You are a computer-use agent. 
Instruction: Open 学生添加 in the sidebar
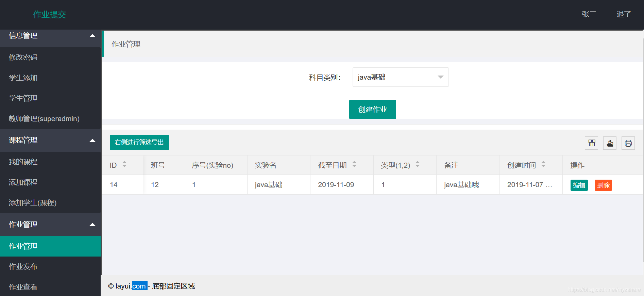(x=50, y=78)
